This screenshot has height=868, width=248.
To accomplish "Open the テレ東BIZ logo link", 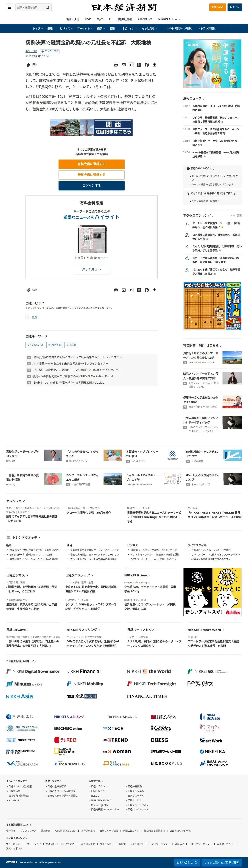I will pos(66,740).
